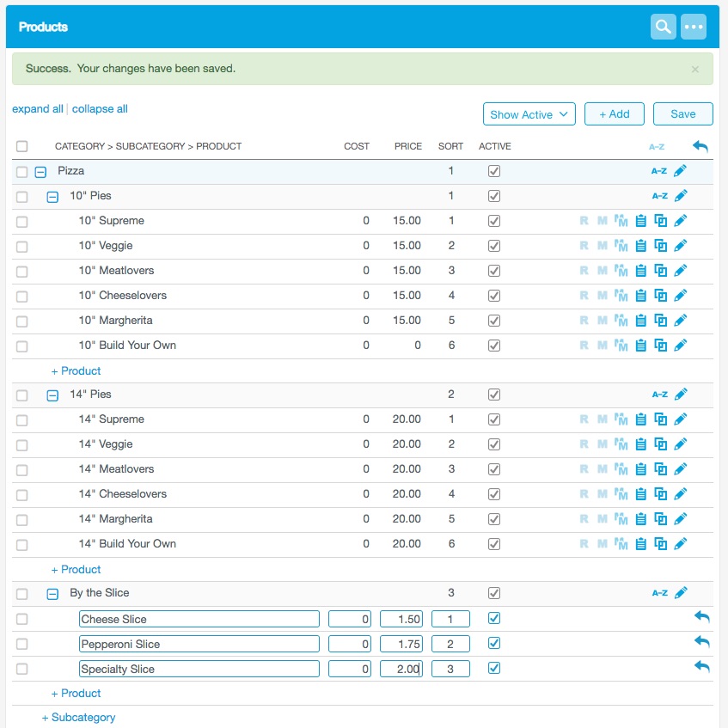This screenshot has width=728, height=728.
Task: Click the + Add button
Action: [x=614, y=114]
